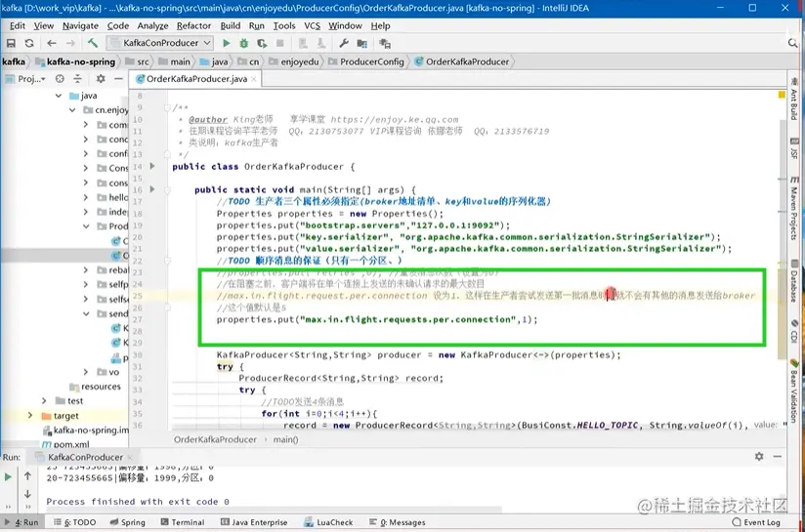Navigate back with the left arrow icon

(52, 44)
